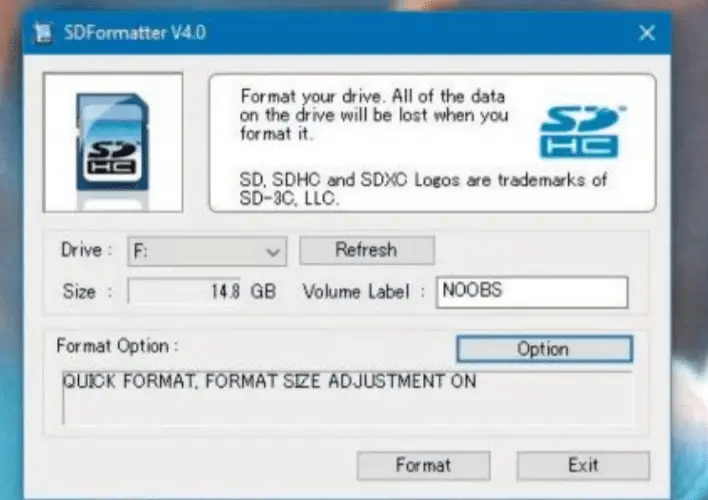Click the QUICK FORMAT option text box

347,398
